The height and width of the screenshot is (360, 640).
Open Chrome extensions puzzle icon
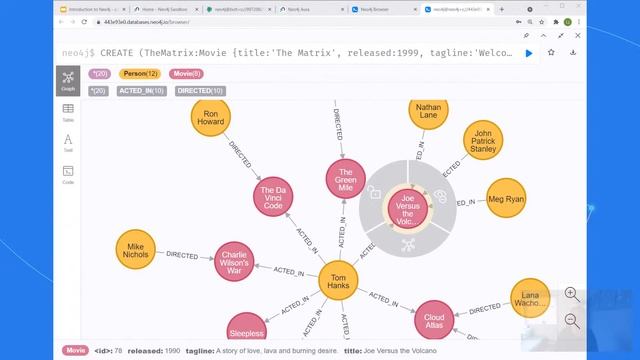556,22
